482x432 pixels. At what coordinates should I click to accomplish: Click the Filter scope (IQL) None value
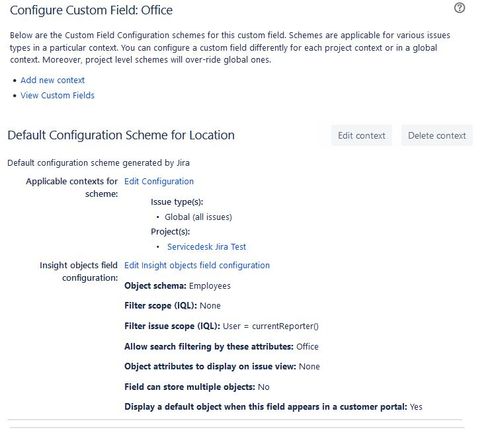click(210, 306)
